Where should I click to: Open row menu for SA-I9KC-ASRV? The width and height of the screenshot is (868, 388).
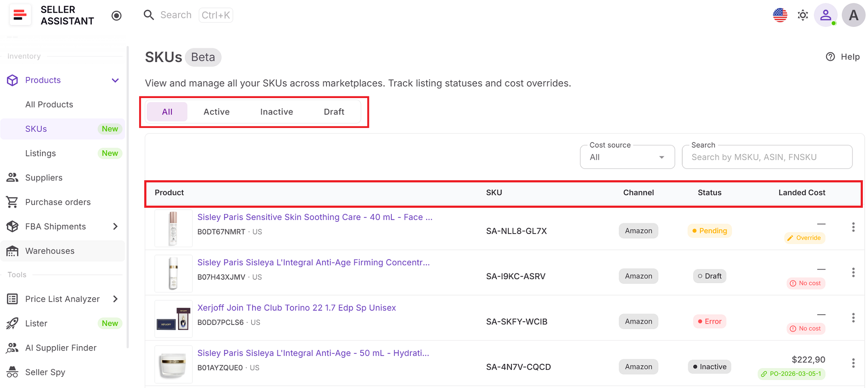[x=853, y=273]
